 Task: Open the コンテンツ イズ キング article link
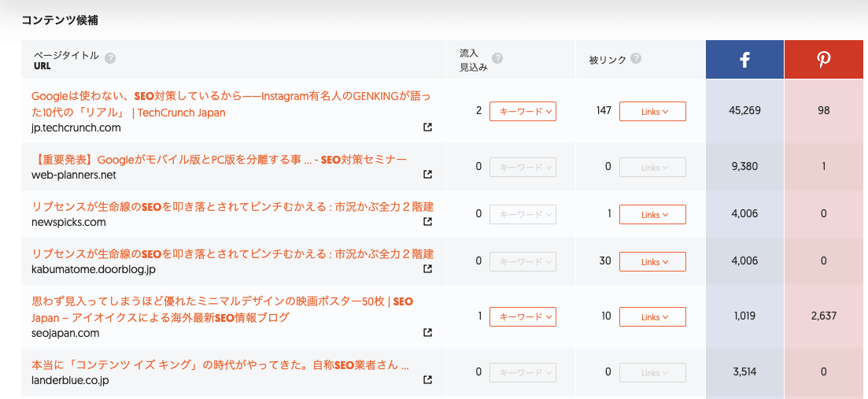(220, 365)
